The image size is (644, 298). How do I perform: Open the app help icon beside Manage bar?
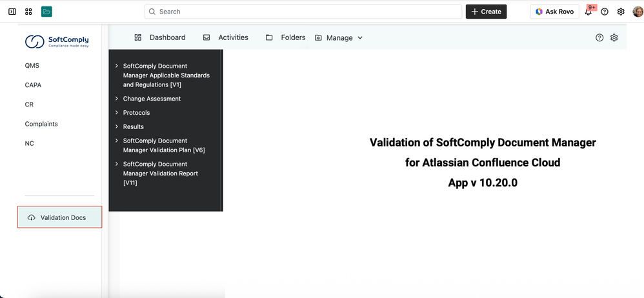click(599, 38)
